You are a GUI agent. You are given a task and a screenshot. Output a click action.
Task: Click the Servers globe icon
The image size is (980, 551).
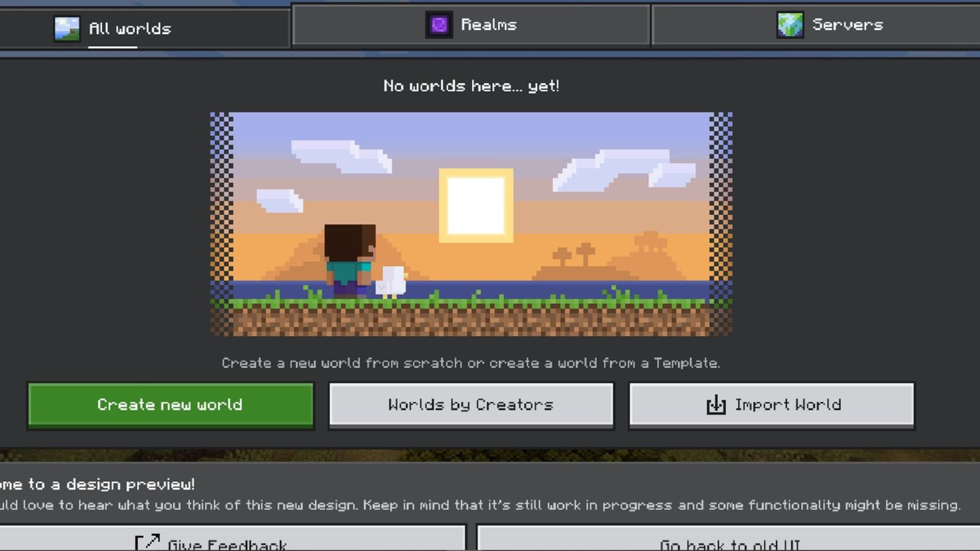[790, 25]
